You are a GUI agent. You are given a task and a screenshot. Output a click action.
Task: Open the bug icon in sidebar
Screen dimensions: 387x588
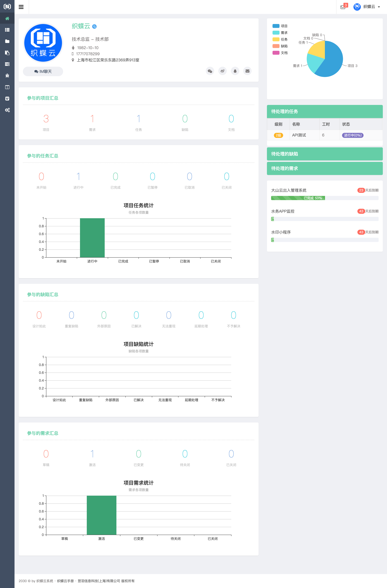[7, 76]
